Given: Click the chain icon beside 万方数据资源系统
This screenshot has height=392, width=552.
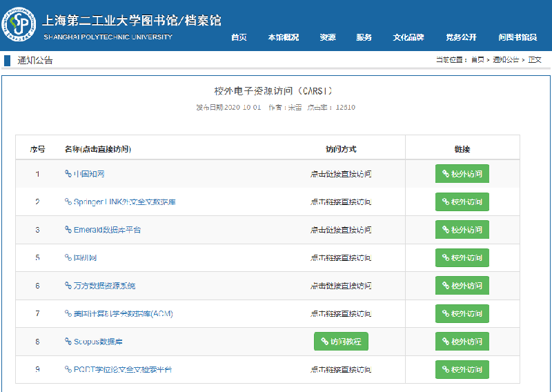Looking at the screenshot, I should click(x=68, y=285).
